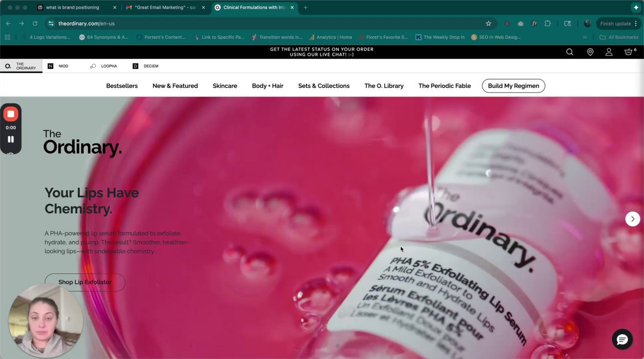Screen dimensions: 644x359
Task: Click the order status live chat banner
Action: (322, 52)
